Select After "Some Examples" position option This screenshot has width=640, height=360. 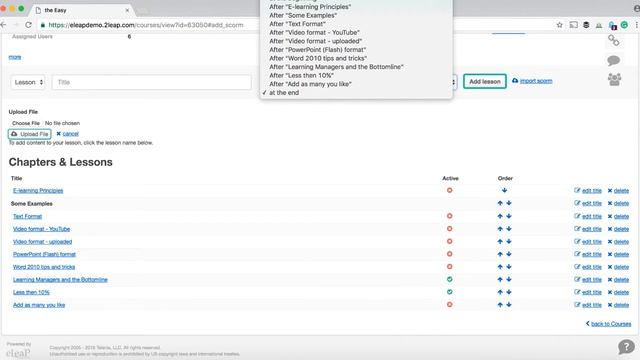click(303, 15)
